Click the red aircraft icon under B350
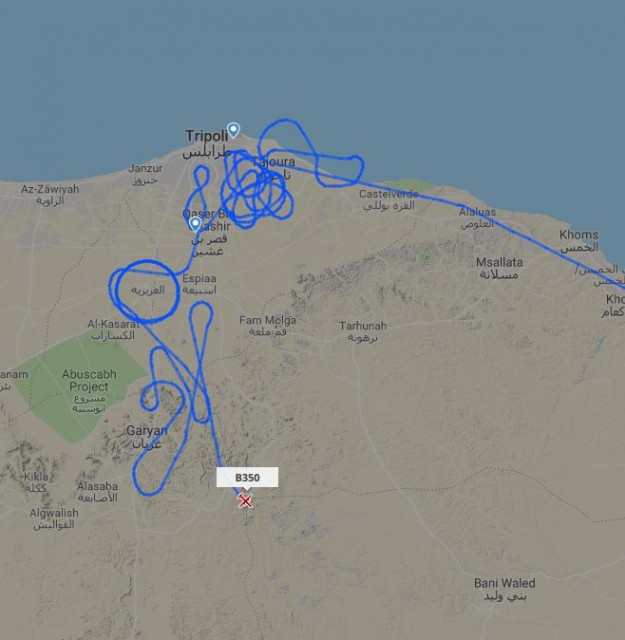This screenshot has height=640, width=625. click(245, 500)
